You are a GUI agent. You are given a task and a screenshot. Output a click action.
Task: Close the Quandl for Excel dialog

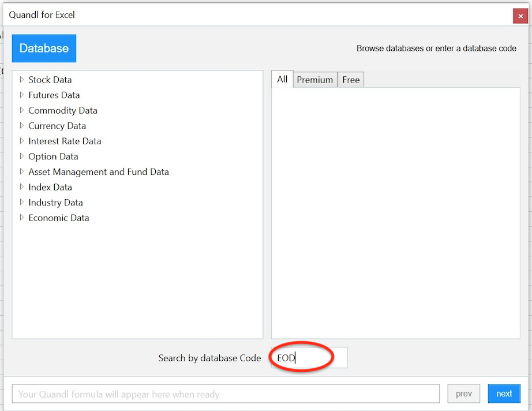520,16
